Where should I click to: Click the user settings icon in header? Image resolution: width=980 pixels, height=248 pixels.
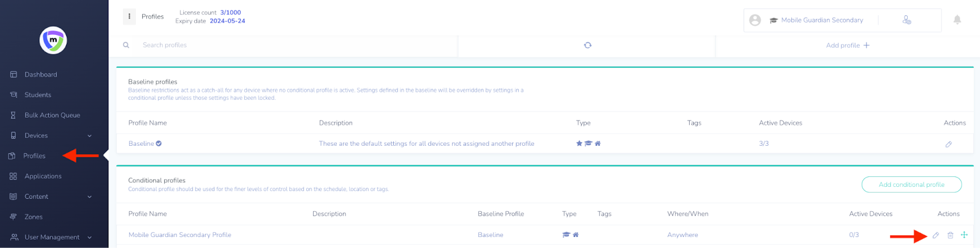pos(907,20)
